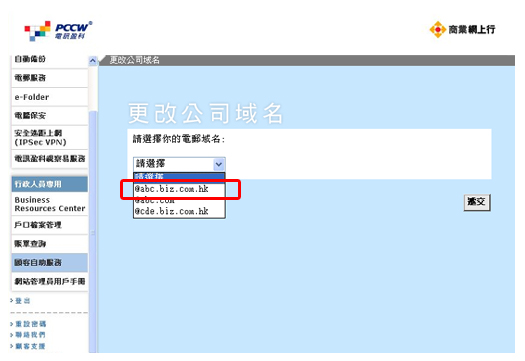
Task: Go to 賬單查詢 in sidebar
Action: pyautogui.click(x=50, y=244)
